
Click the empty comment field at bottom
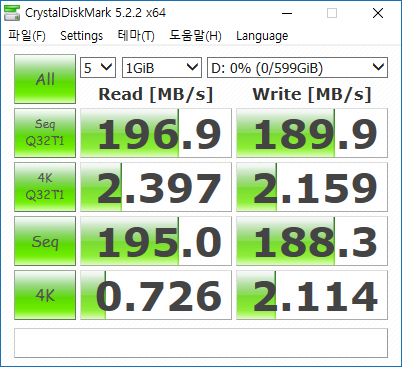tap(201, 343)
